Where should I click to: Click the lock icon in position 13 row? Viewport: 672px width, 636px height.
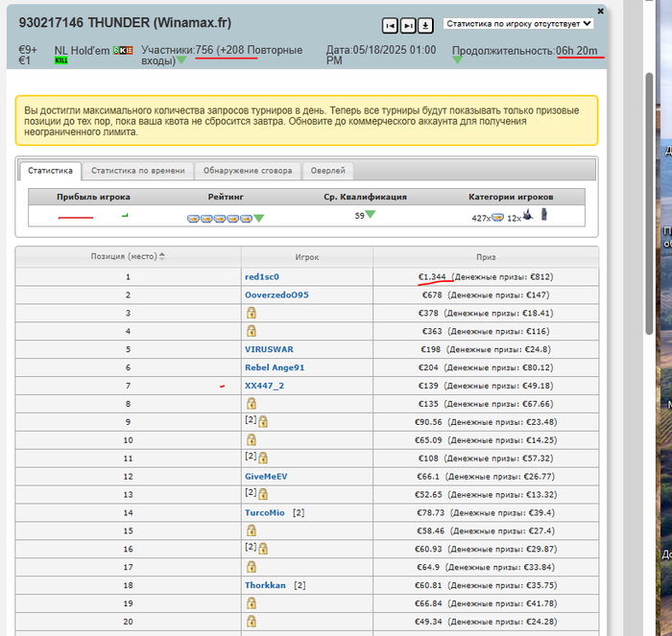tap(263, 494)
